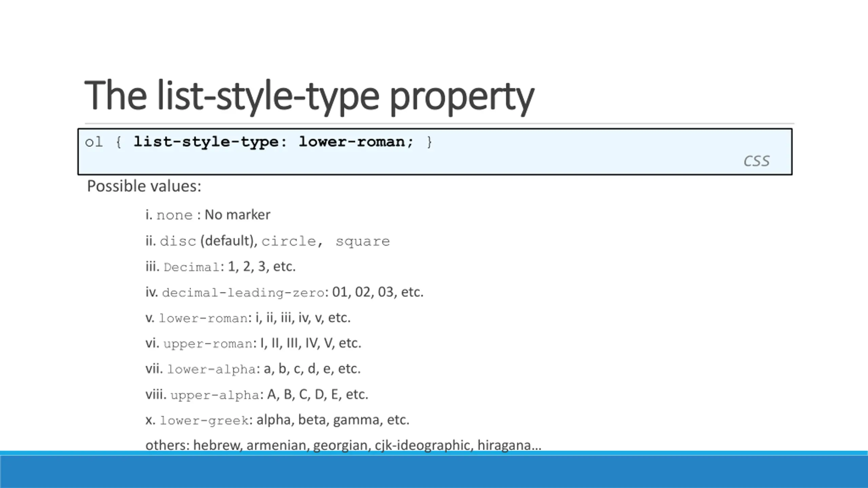The height and width of the screenshot is (488, 868).
Task: Select the 'none : No marker' list item
Action: click(x=208, y=215)
